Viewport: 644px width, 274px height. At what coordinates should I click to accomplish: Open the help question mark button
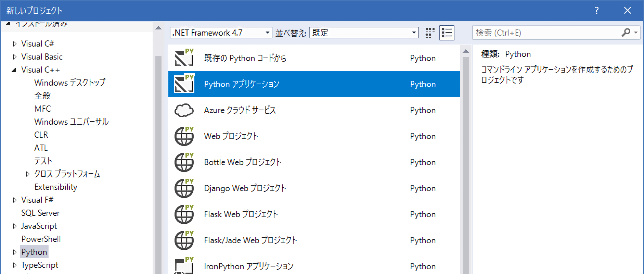pyautogui.click(x=597, y=10)
